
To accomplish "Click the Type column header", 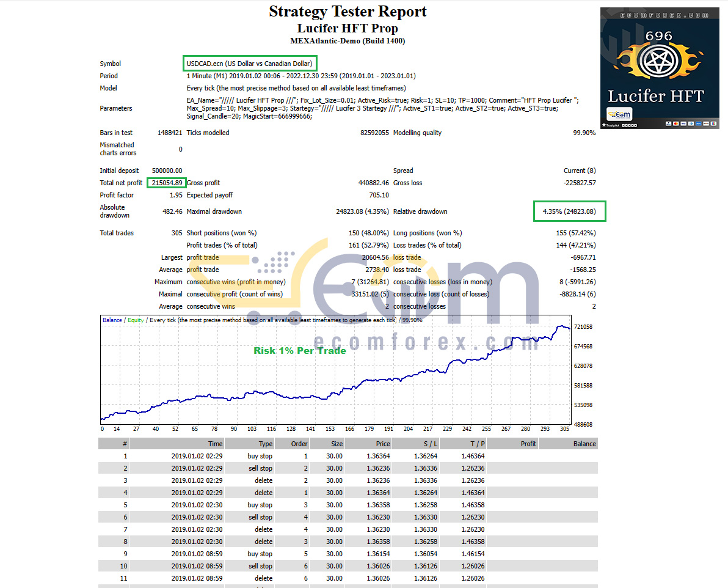I will [266, 444].
